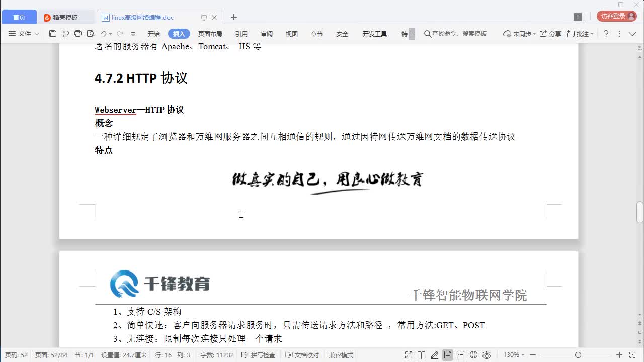The height and width of the screenshot is (362, 644).
Task: Click the 字数: 11232 word count
Action: (x=217, y=355)
